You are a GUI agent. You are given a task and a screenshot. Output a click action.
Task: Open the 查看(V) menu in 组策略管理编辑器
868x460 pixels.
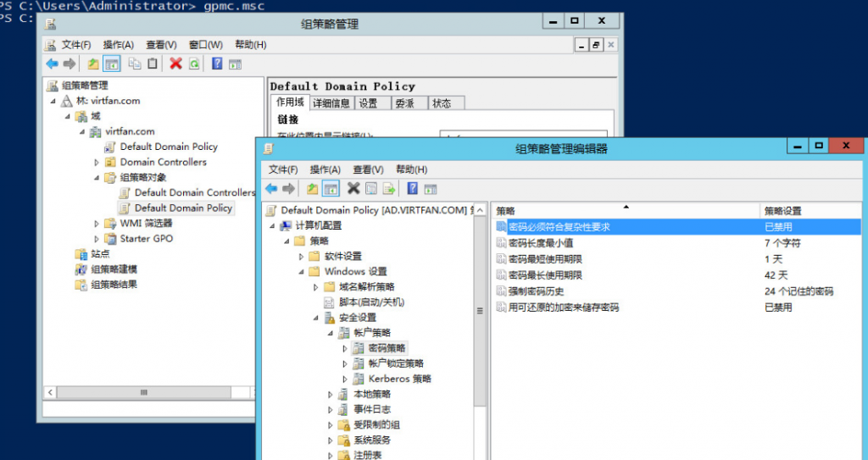(x=368, y=169)
